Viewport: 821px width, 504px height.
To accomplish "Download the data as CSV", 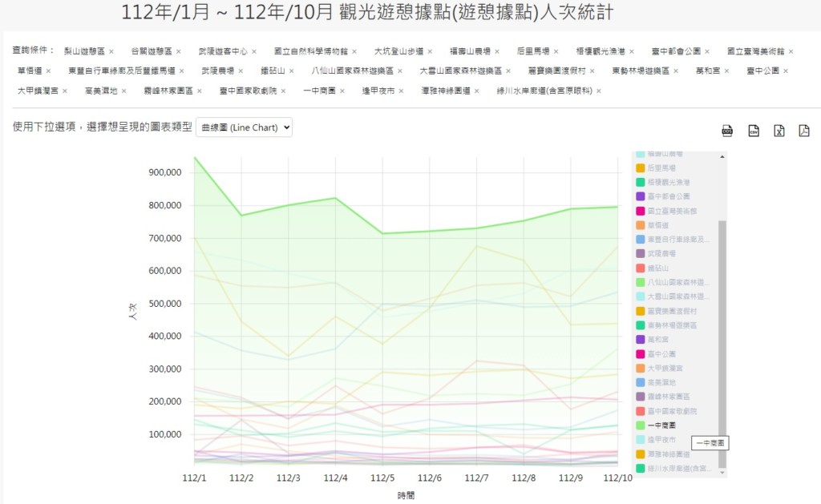I will pos(753,131).
